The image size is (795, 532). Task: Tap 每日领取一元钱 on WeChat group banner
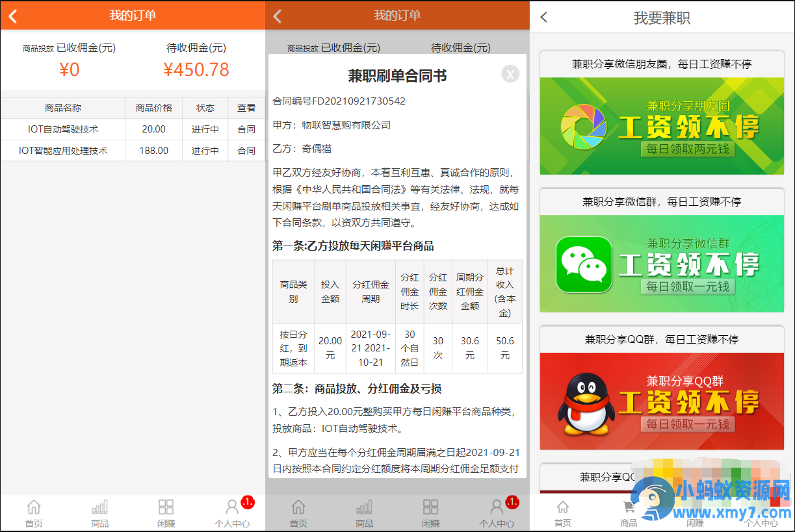687,286
